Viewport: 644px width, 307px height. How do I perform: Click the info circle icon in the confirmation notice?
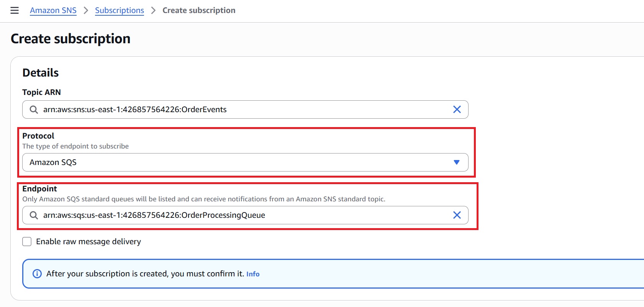[x=37, y=274]
